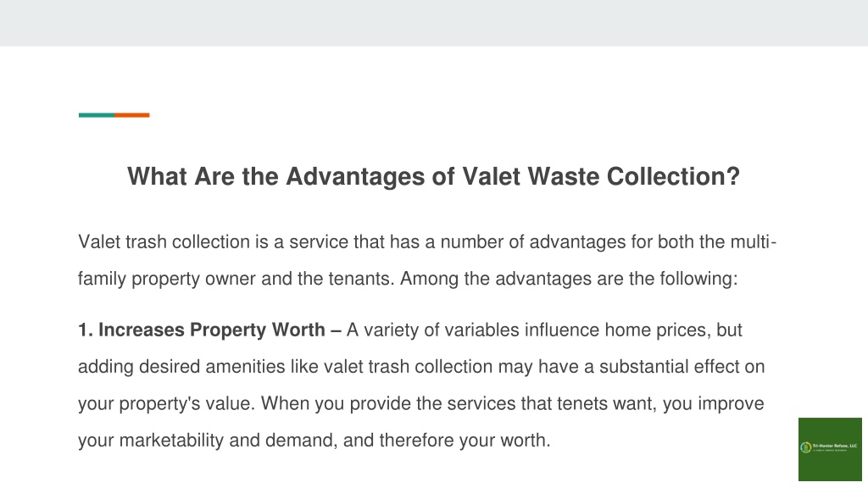The image size is (868, 488).
Task: Click the teal segment of the accent bar
Action: point(97,115)
